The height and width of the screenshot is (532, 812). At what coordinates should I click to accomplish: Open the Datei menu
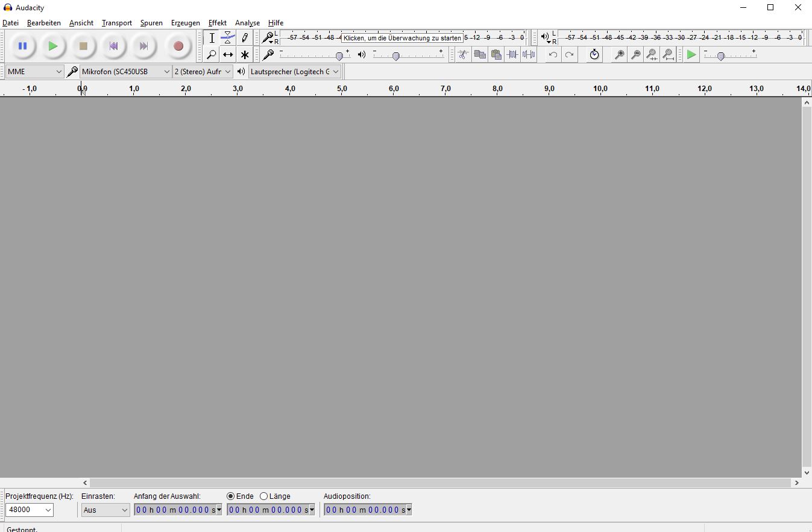pos(11,23)
